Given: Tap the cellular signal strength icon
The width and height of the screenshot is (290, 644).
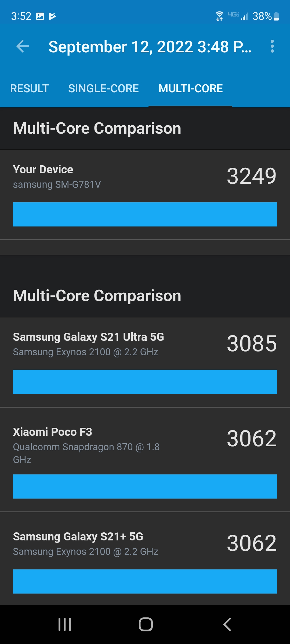Looking at the screenshot, I should point(245,16).
